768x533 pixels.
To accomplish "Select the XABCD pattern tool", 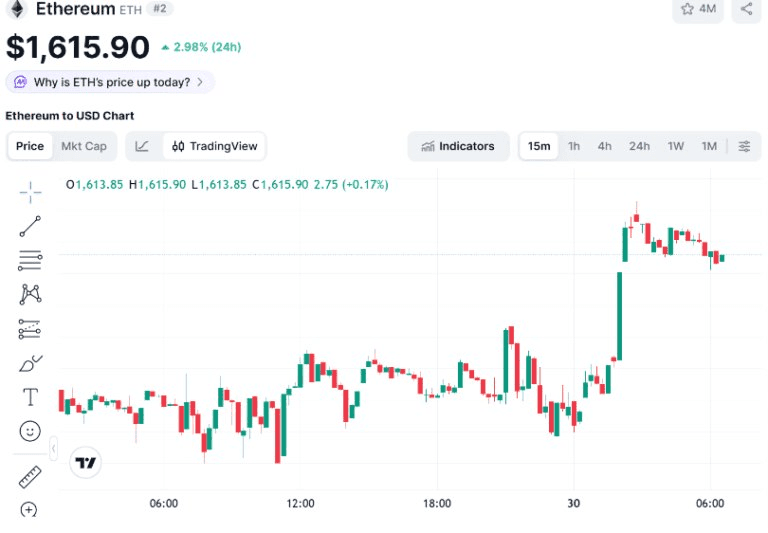I will pyautogui.click(x=30, y=294).
